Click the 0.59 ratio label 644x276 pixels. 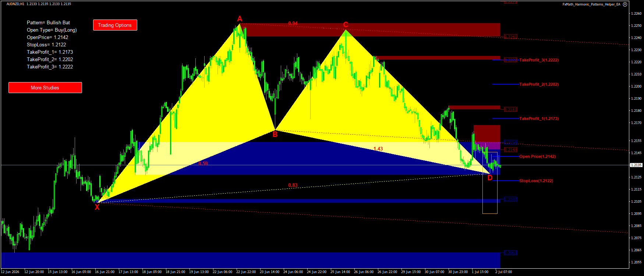click(x=203, y=163)
